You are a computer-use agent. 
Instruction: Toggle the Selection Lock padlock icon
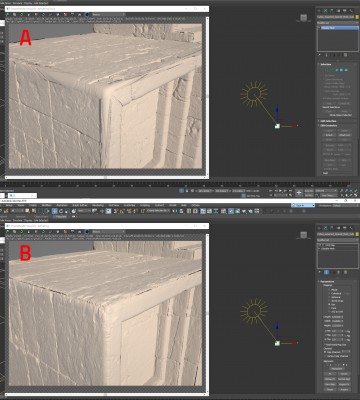pos(187,190)
